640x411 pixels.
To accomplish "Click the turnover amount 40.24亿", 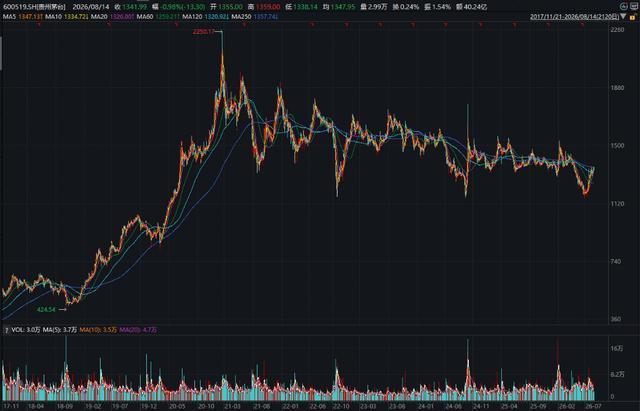I will coord(476,7).
